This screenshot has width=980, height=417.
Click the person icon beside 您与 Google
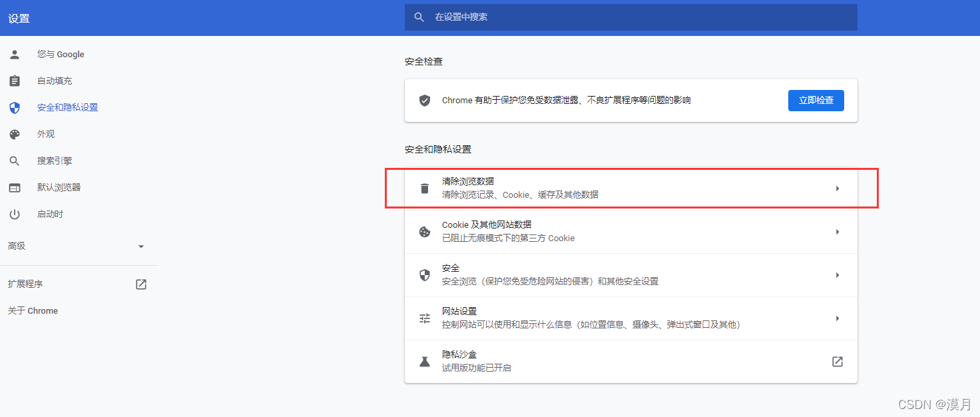point(15,55)
